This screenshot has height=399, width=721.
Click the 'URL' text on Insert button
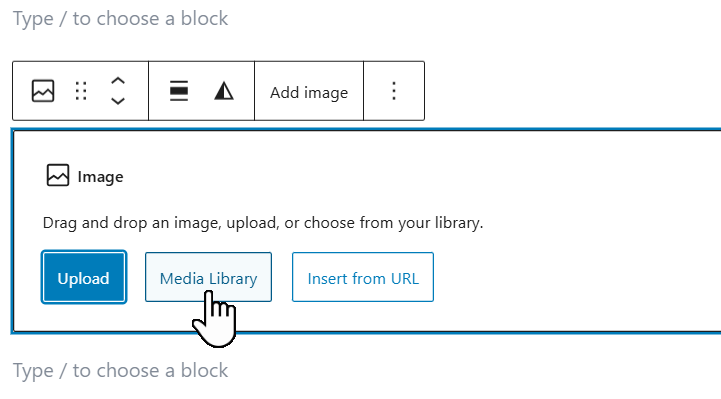[405, 279]
